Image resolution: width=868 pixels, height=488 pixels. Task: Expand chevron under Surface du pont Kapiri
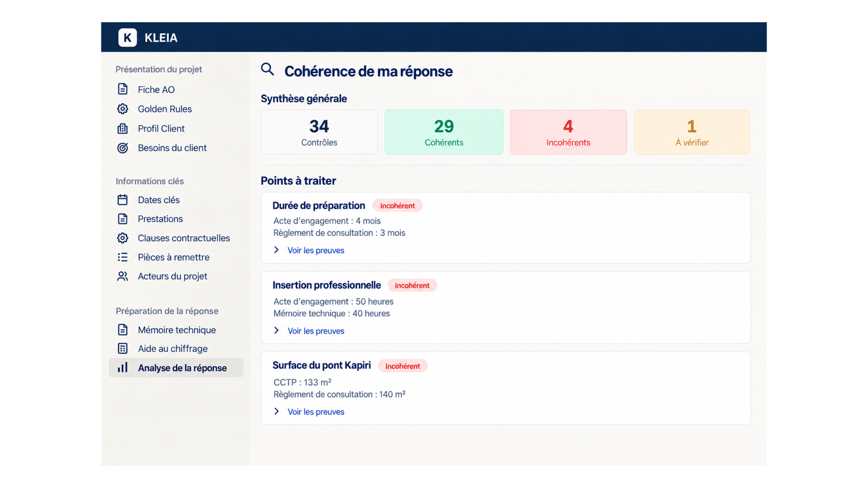pos(277,411)
